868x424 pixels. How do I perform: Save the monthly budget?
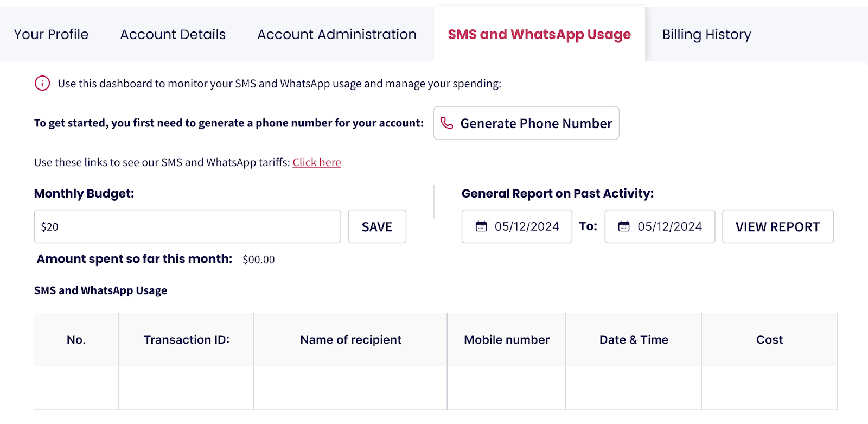[377, 226]
